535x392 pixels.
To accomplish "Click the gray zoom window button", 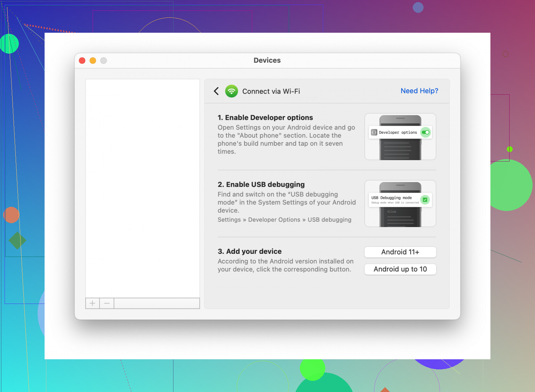I will [x=103, y=61].
